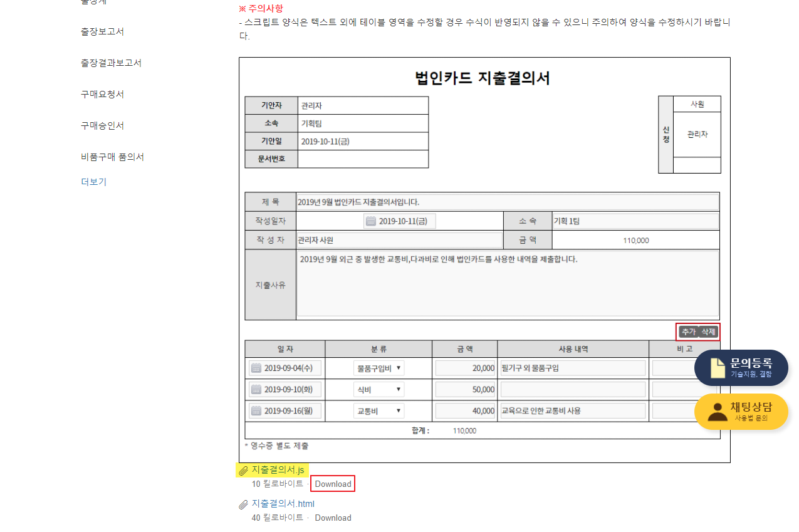Click 더보기 to show more forms
The height and width of the screenshot is (532, 799).
pyautogui.click(x=93, y=182)
